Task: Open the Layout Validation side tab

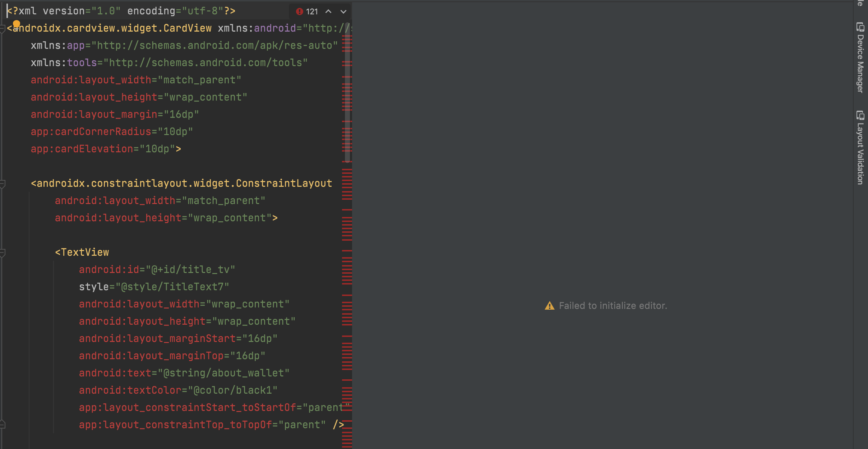Action: point(860,154)
